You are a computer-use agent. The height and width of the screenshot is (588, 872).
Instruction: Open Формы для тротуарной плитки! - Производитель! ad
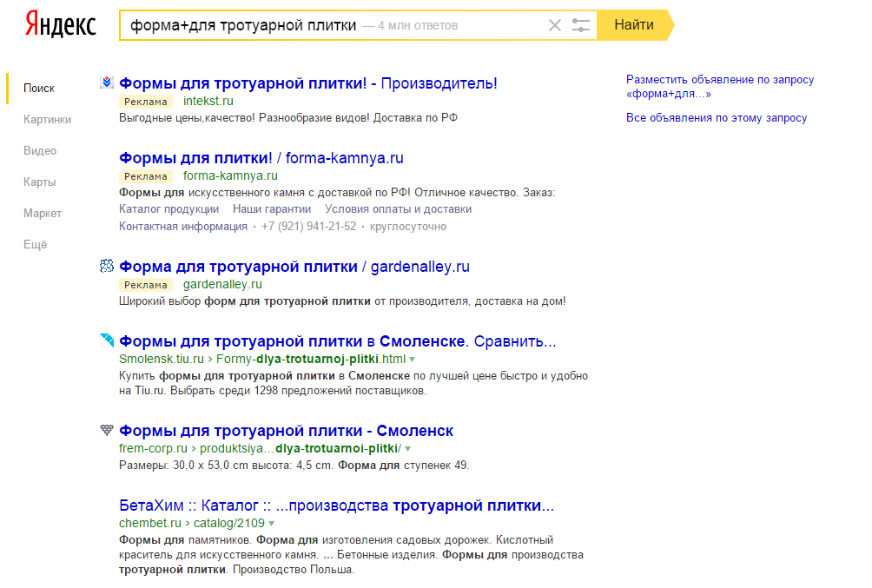click(308, 83)
